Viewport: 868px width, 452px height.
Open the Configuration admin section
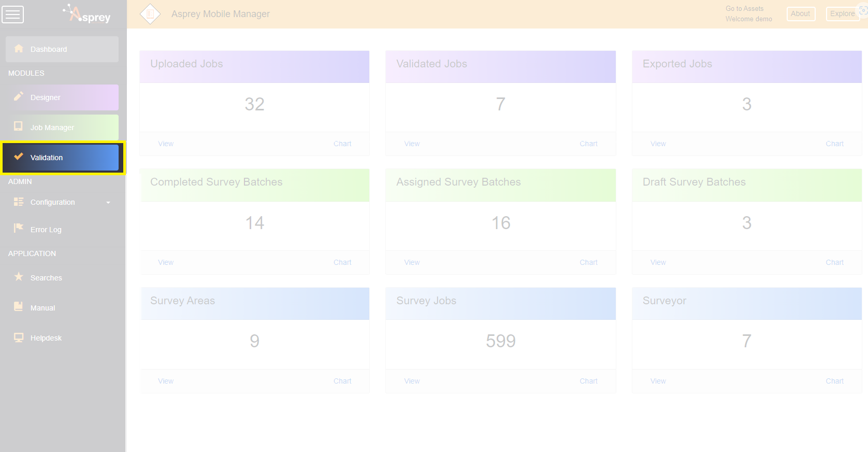pyautogui.click(x=53, y=202)
